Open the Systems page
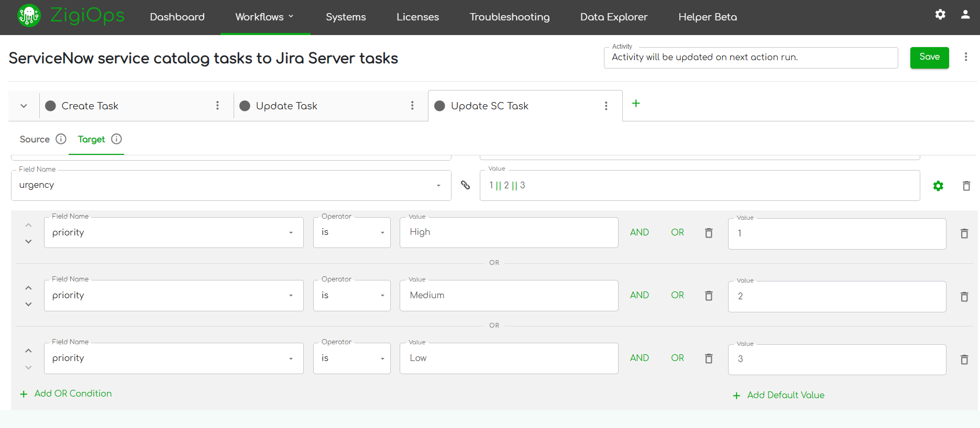This screenshot has width=980, height=428. tap(346, 17)
